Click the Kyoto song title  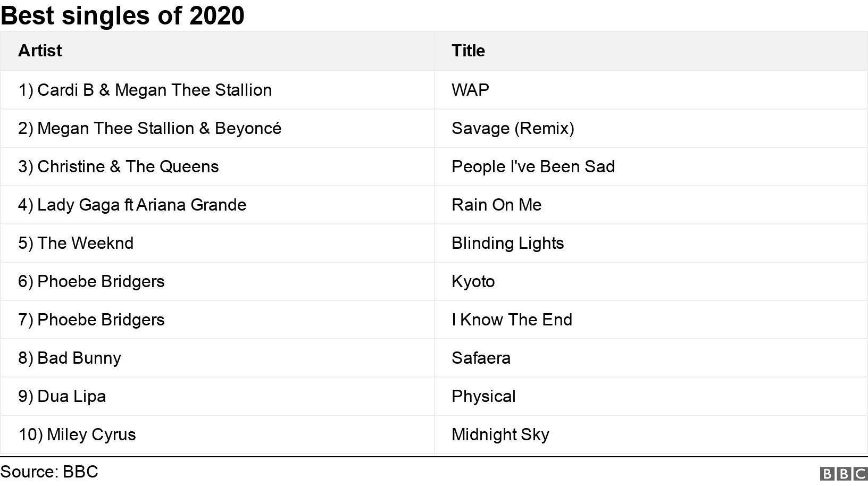[x=473, y=281]
